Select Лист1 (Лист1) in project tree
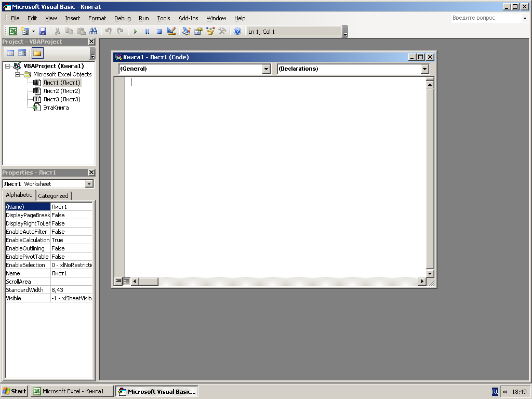Screen dimensions: 532x399 [62, 83]
